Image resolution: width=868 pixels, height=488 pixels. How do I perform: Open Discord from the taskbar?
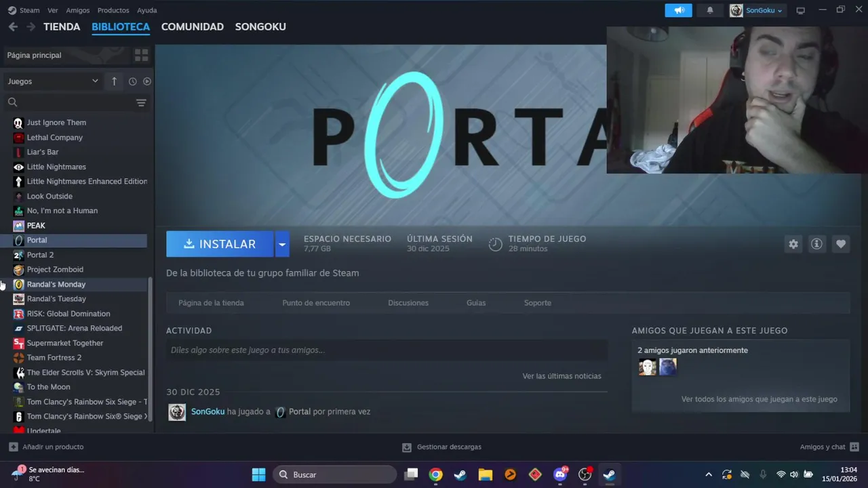pos(560,474)
